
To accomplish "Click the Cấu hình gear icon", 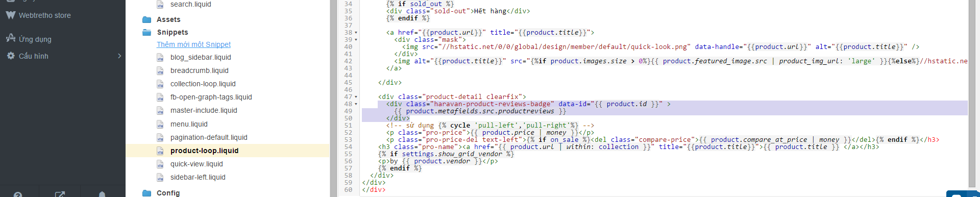I will tap(11, 56).
